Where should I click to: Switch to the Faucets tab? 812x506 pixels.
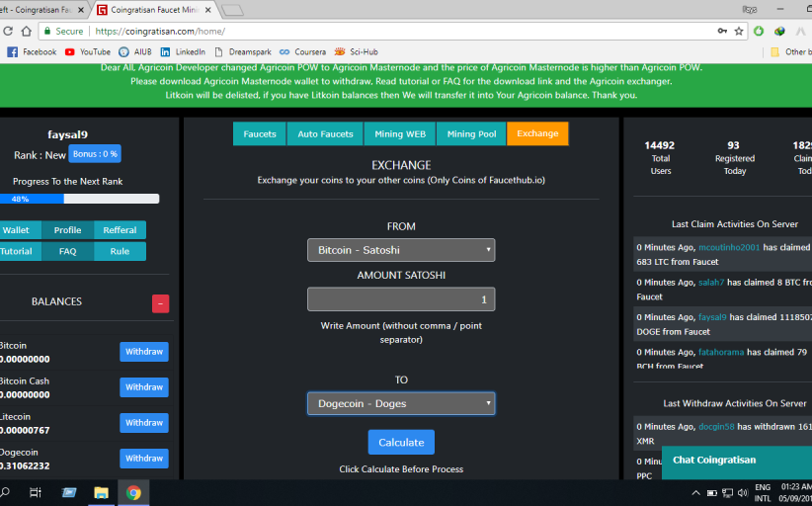[260, 133]
